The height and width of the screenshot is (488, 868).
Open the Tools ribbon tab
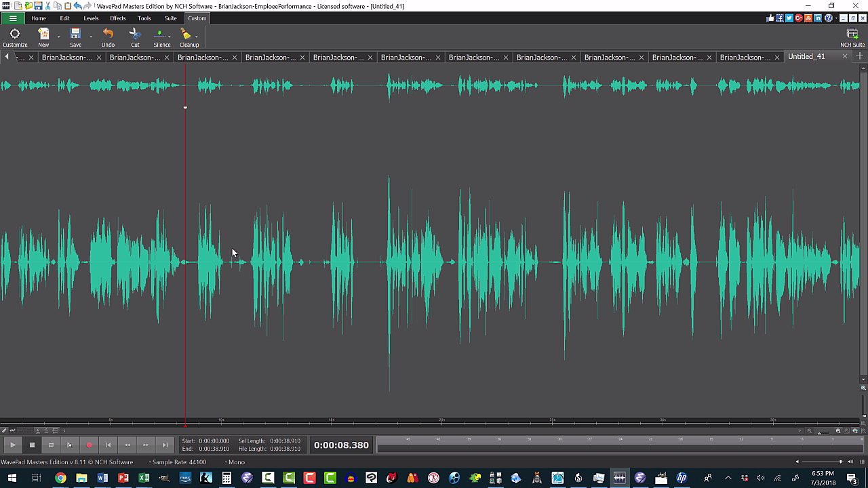[x=144, y=18]
